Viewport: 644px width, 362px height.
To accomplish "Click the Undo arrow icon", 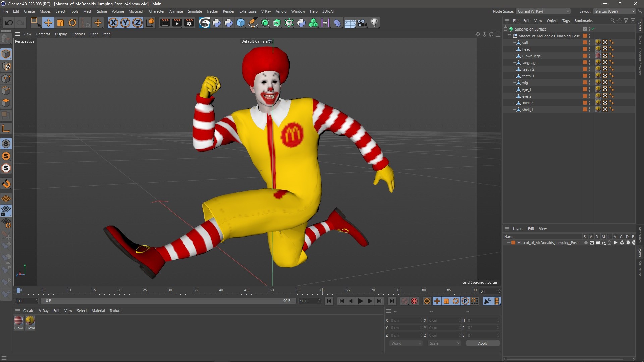I will (x=9, y=23).
